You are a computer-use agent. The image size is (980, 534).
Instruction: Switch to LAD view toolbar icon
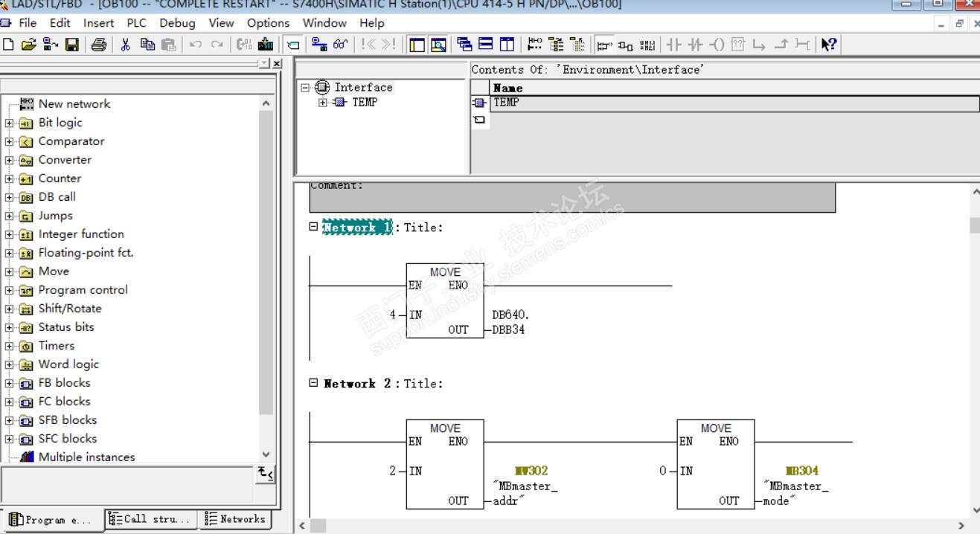point(604,45)
